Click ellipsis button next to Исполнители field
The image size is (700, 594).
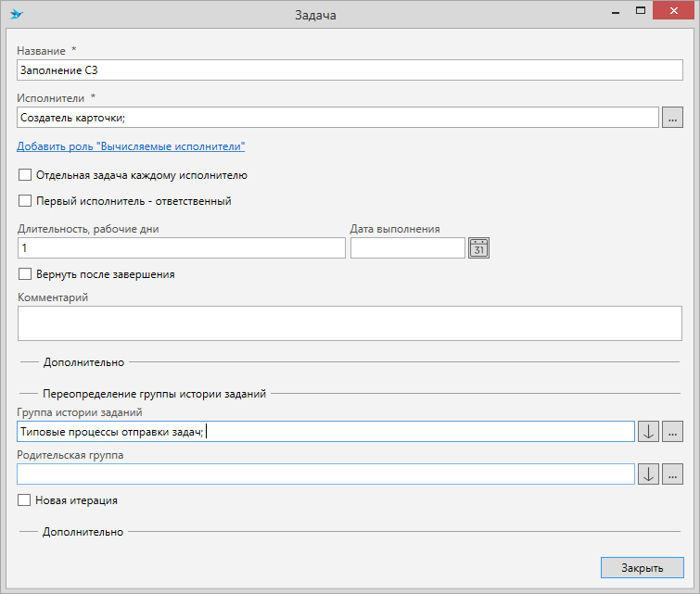(x=672, y=118)
